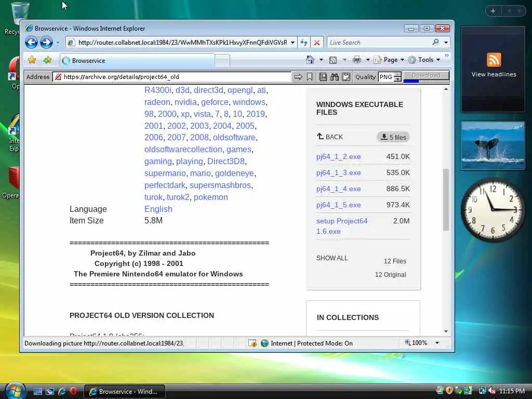Click Browservice bookmarks list icon
Viewport: 532px width, 399px height.
(x=323, y=77)
